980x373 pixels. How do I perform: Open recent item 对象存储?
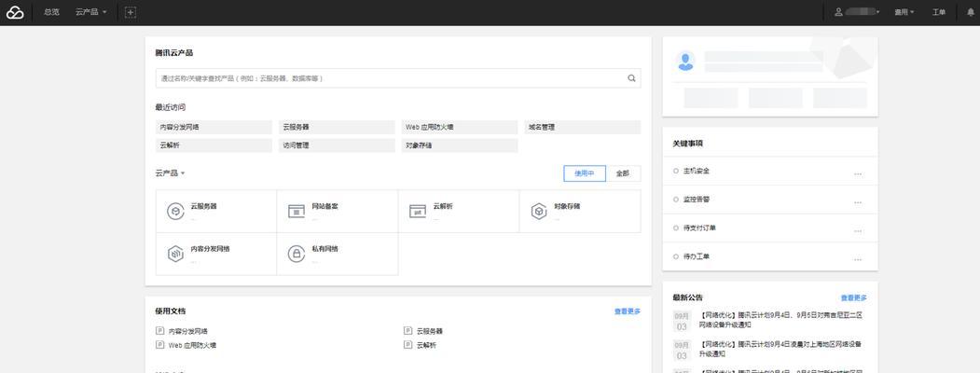pyautogui.click(x=460, y=145)
